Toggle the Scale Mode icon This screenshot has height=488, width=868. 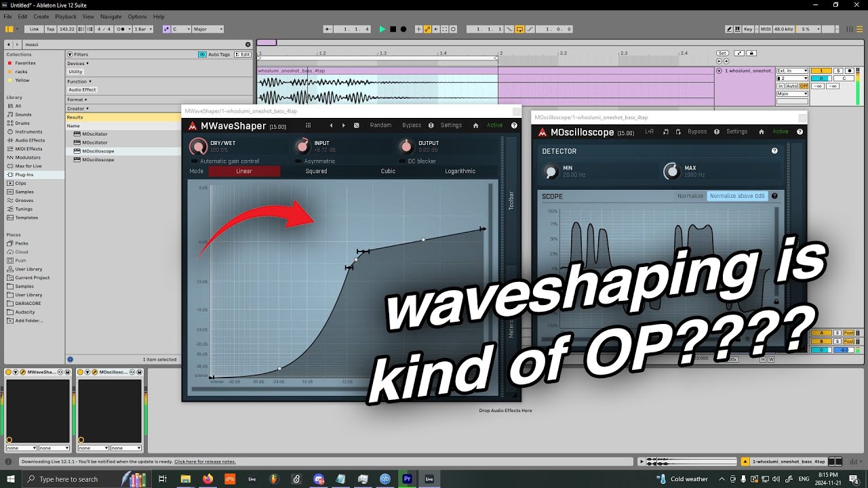point(167,29)
